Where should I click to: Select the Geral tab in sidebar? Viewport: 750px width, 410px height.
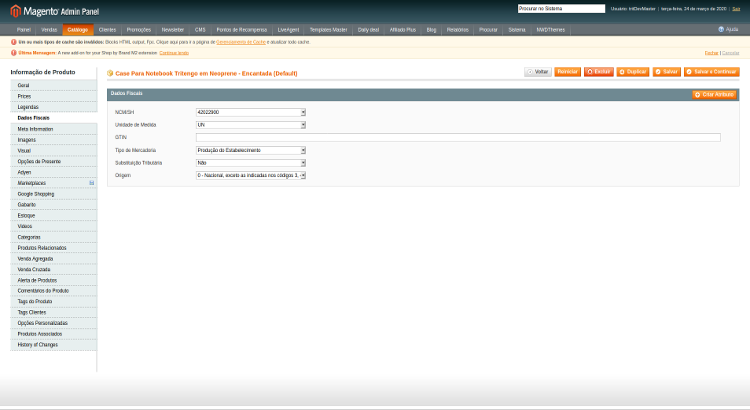click(54, 85)
